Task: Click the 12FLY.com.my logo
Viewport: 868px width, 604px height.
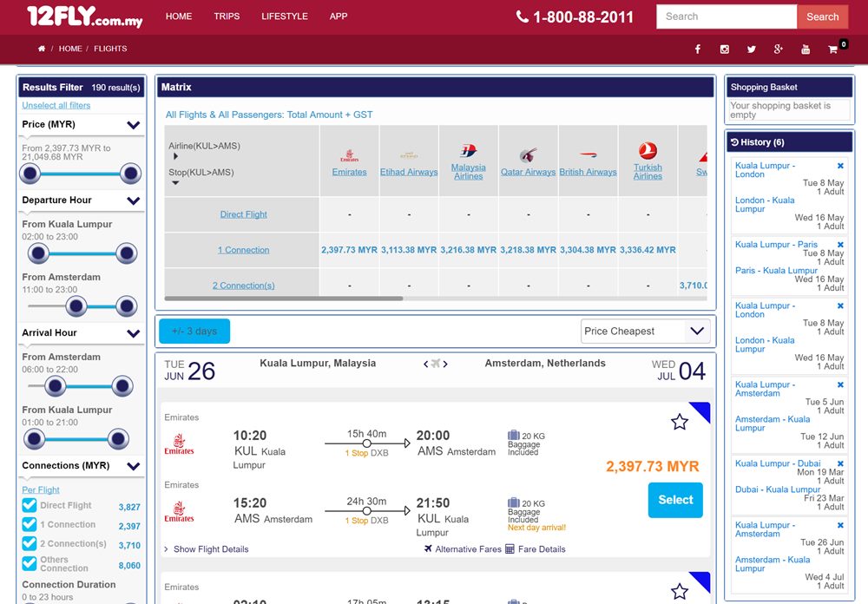Action: click(85, 16)
